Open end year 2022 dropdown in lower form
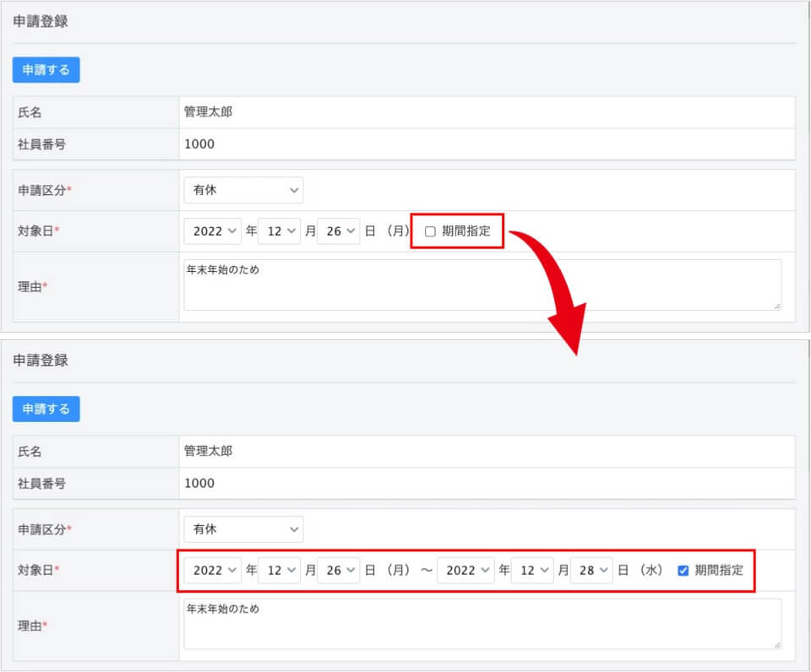This screenshot has height=672, width=811. click(x=465, y=570)
